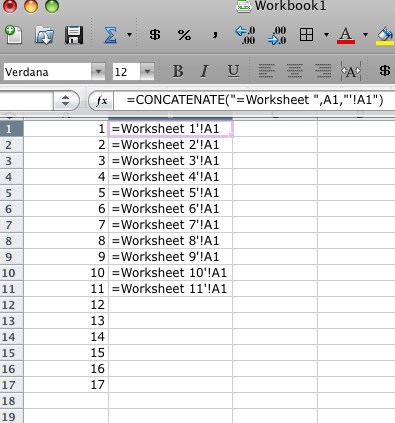
Task: Toggle underline formatting
Action: [x=233, y=71]
